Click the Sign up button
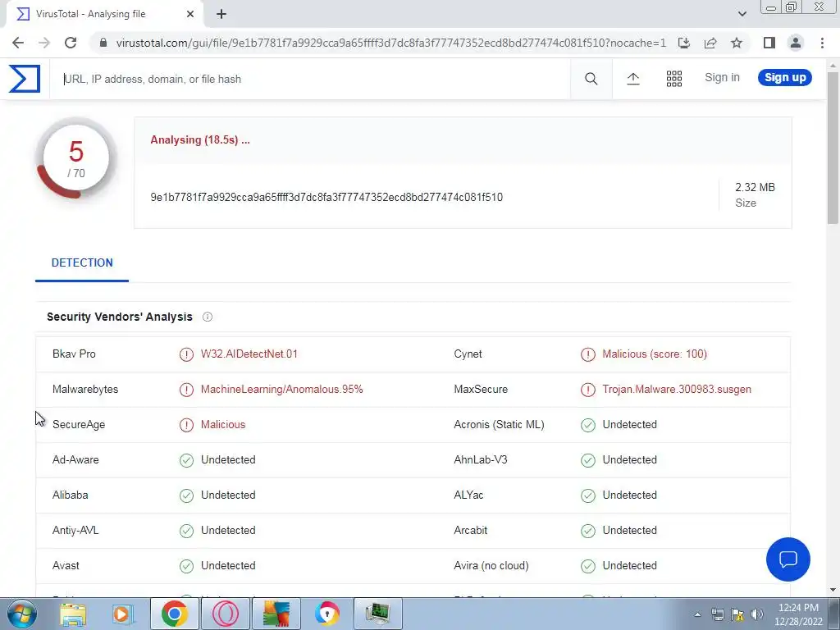840x630 pixels. [x=785, y=78]
